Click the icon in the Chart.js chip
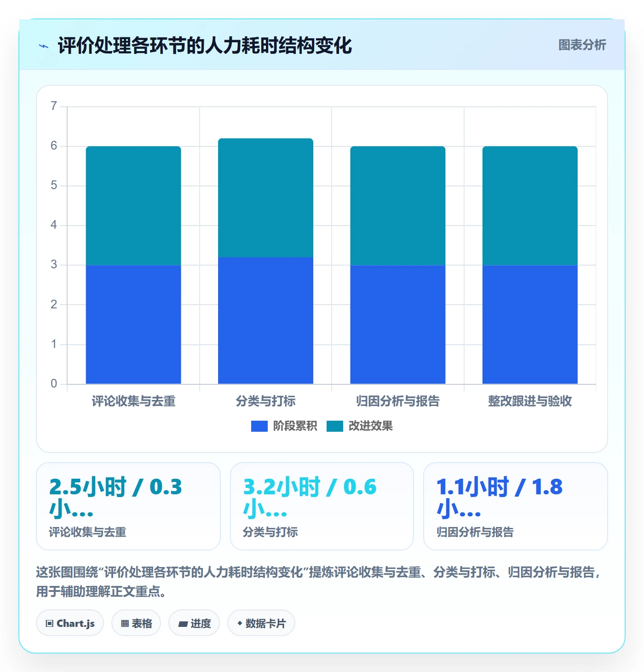This screenshot has height=672, width=644. point(50,624)
